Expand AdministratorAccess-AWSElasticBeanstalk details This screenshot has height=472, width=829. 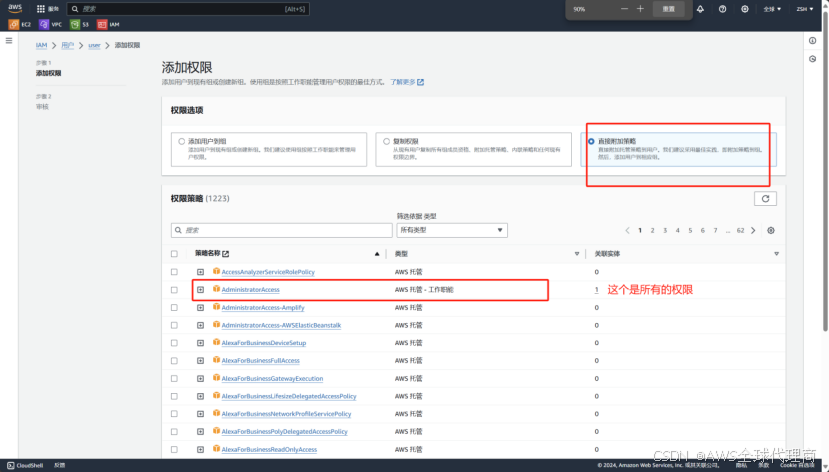200,326
